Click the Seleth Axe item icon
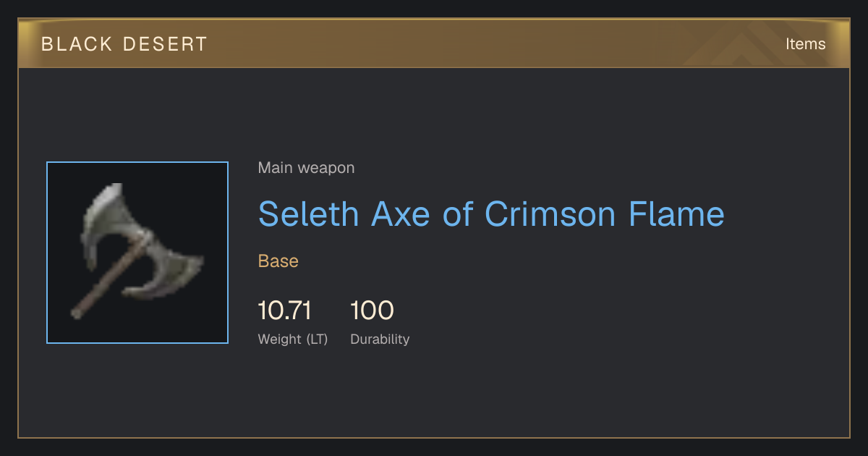Viewport: 868px width, 456px height. coord(137,253)
